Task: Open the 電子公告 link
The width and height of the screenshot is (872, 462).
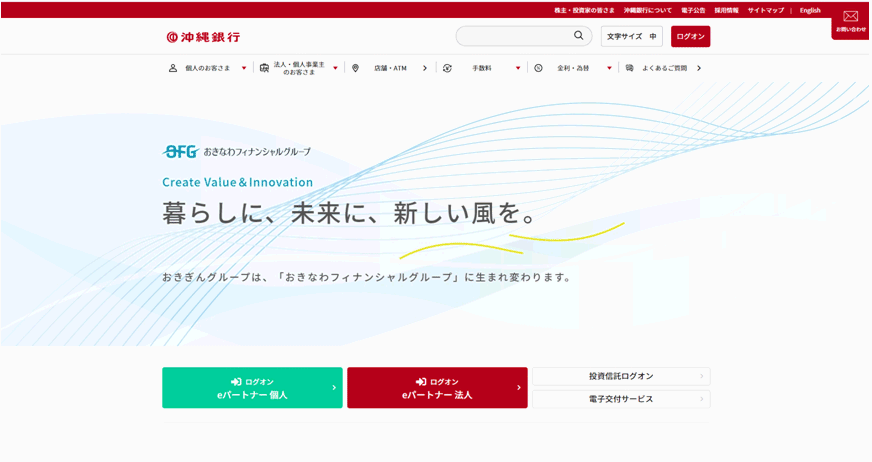Action: pyautogui.click(x=693, y=11)
